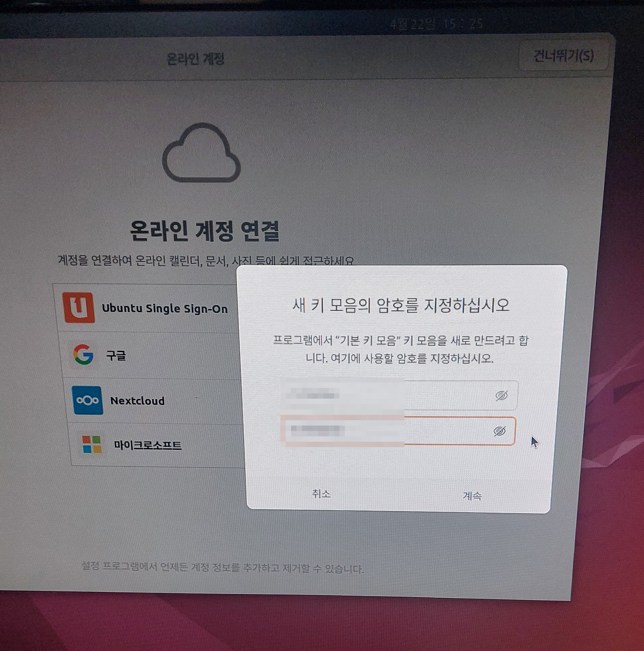This screenshot has height=651, width=644.
Task: Click the 온라인 계정 연결 heading
Action: (x=205, y=231)
